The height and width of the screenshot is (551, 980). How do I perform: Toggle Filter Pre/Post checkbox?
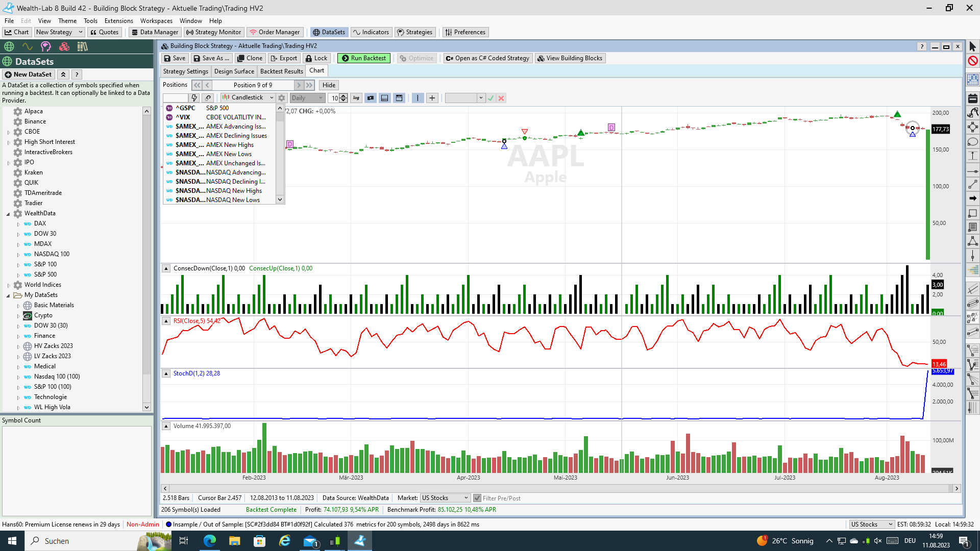(477, 498)
